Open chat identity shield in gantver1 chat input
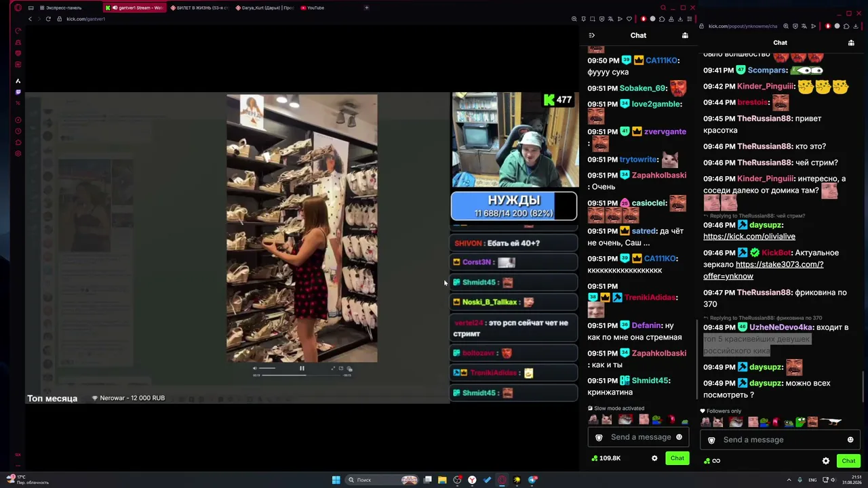This screenshot has height=488, width=868. pyautogui.click(x=599, y=437)
